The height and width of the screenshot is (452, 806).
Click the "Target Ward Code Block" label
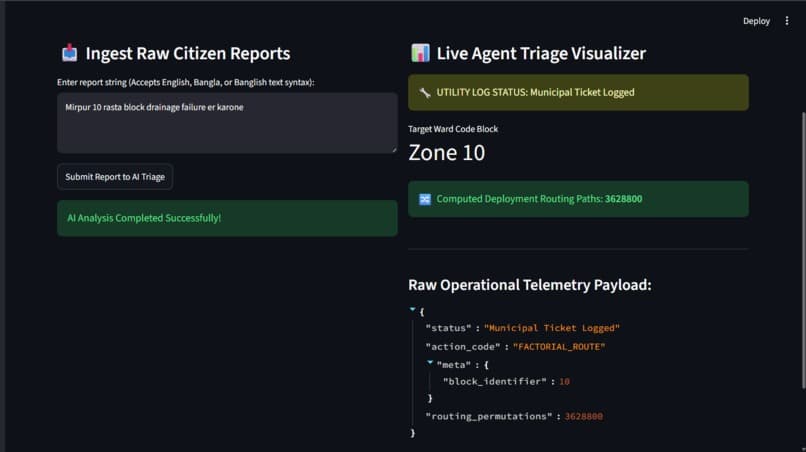click(453, 129)
